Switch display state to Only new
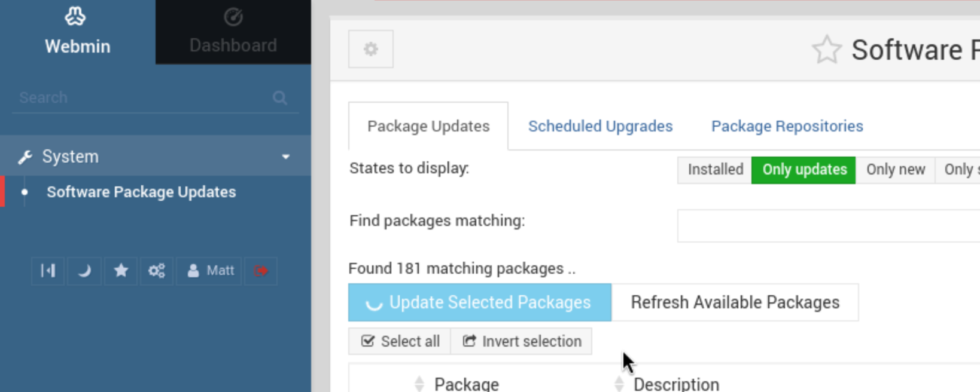Viewport: 980px width, 392px height. 895,170
